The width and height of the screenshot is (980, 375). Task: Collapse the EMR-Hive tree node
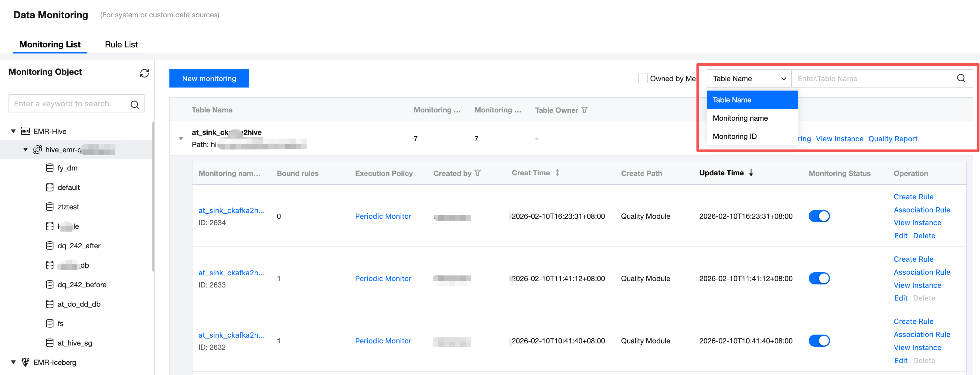(x=13, y=131)
